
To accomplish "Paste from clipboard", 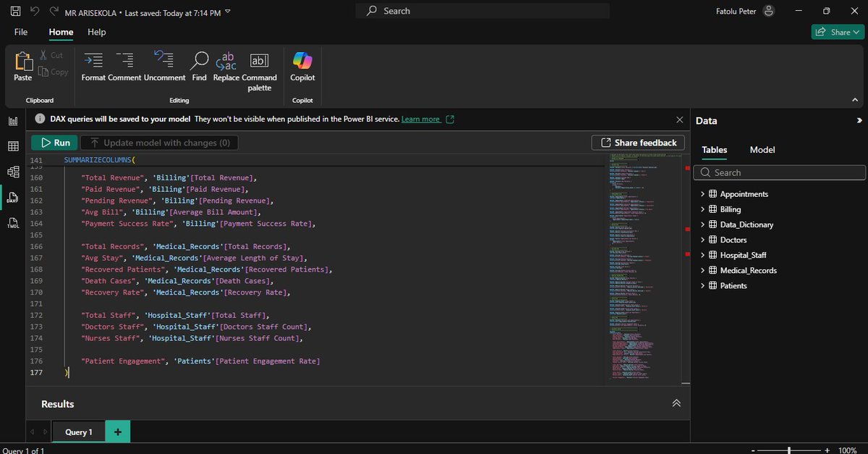I will (23, 67).
